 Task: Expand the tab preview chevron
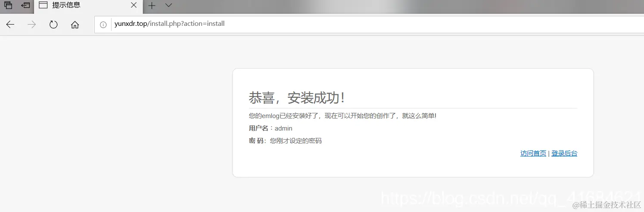click(x=169, y=6)
